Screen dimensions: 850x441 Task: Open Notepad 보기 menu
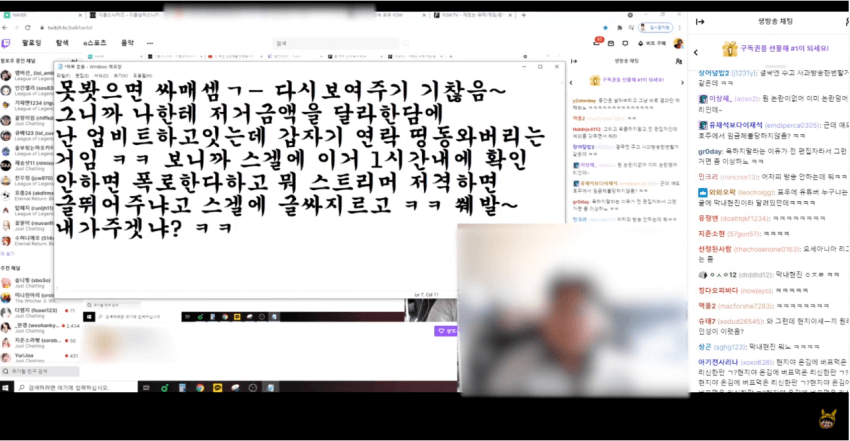pos(120,76)
